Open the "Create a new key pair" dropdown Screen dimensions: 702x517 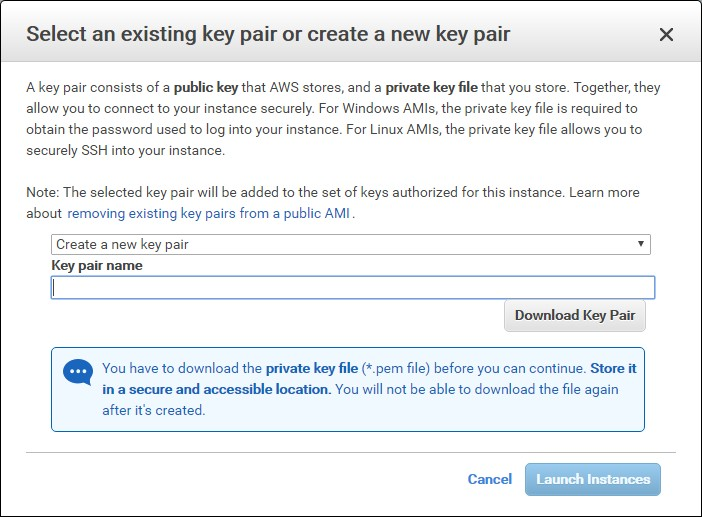click(350, 244)
